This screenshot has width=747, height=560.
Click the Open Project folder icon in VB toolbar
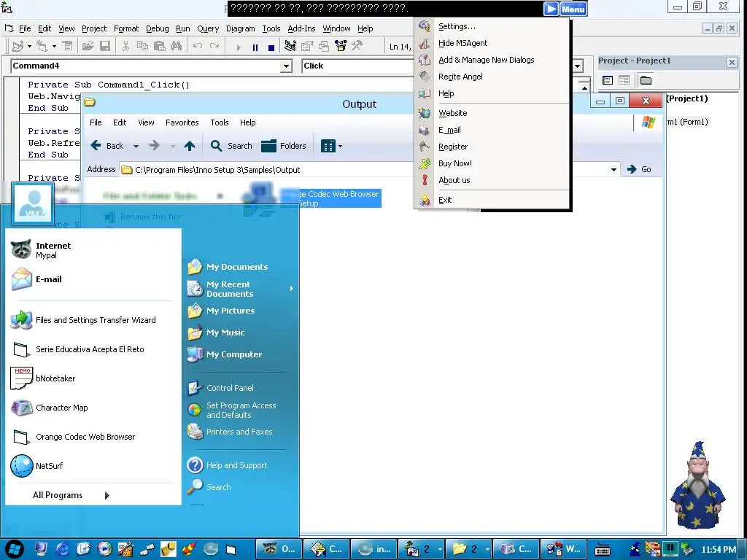click(x=88, y=46)
